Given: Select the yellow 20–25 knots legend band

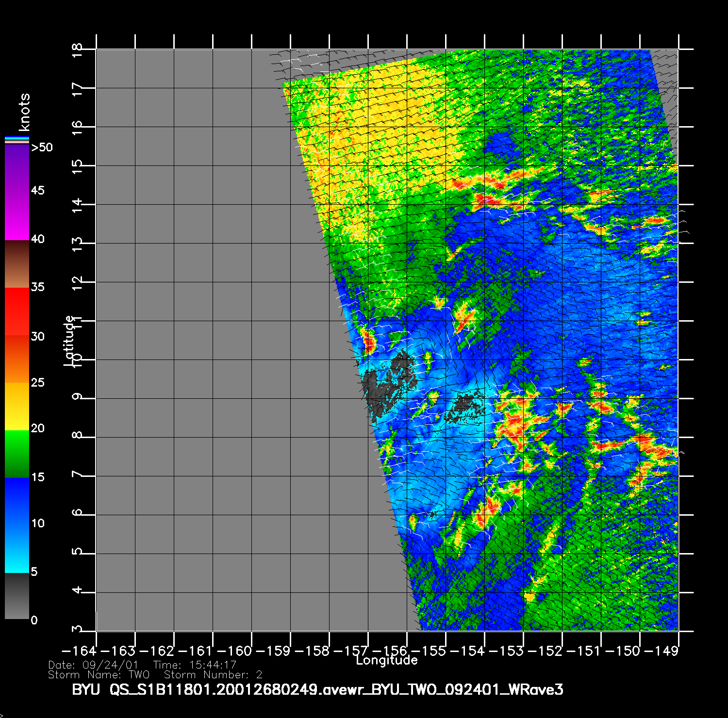Looking at the screenshot, I should click(x=17, y=407).
